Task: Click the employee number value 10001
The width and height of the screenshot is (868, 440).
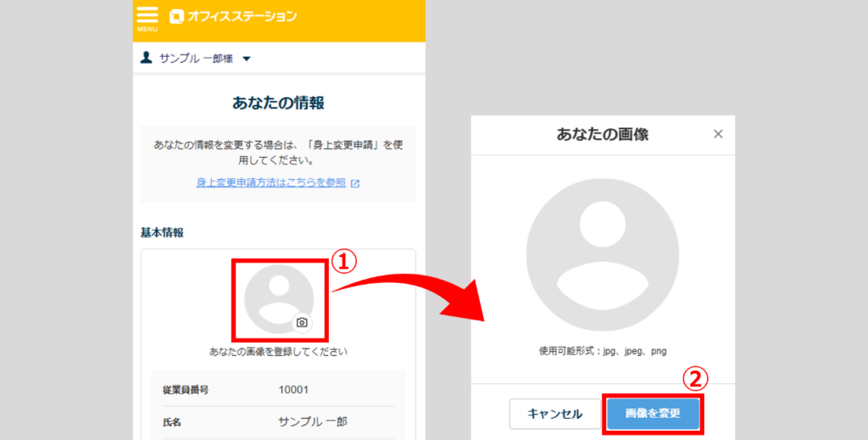Action: (x=293, y=390)
